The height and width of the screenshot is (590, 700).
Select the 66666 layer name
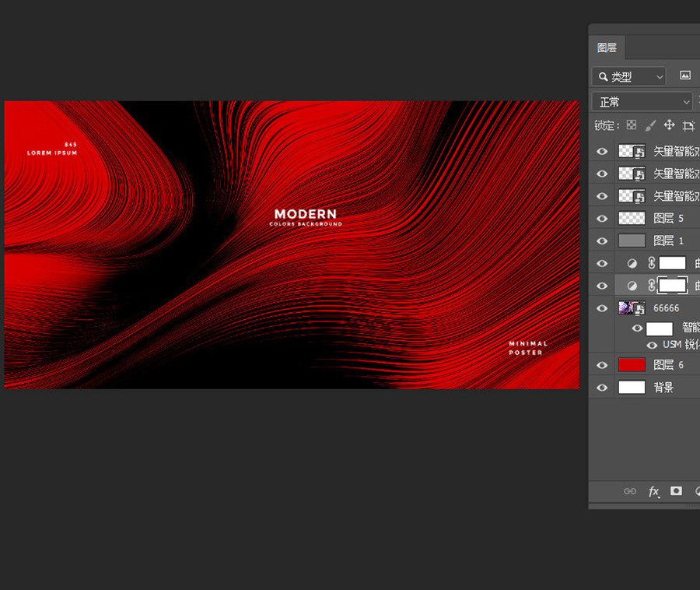(666, 308)
